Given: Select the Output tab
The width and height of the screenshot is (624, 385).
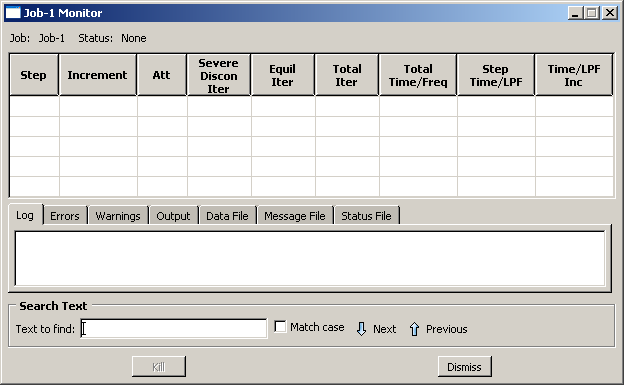Looking at the screenshot, I should tap(173, 216).
